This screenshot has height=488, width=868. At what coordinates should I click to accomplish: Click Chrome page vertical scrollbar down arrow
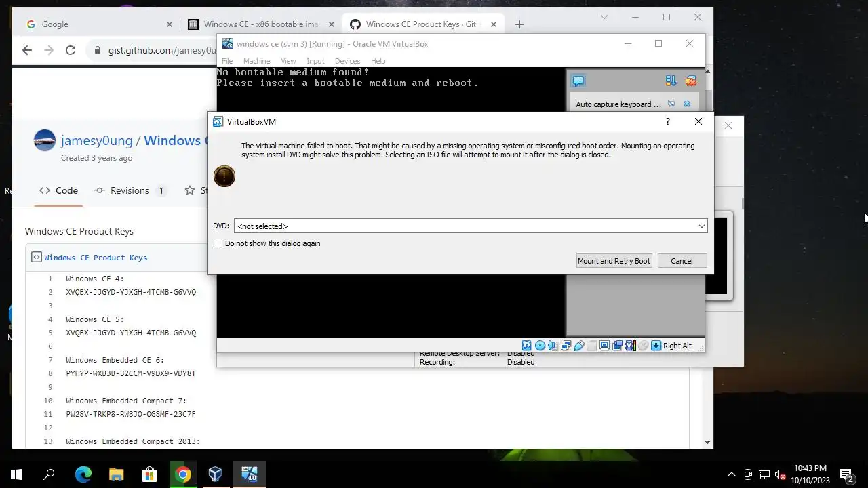tap(708, 443)
